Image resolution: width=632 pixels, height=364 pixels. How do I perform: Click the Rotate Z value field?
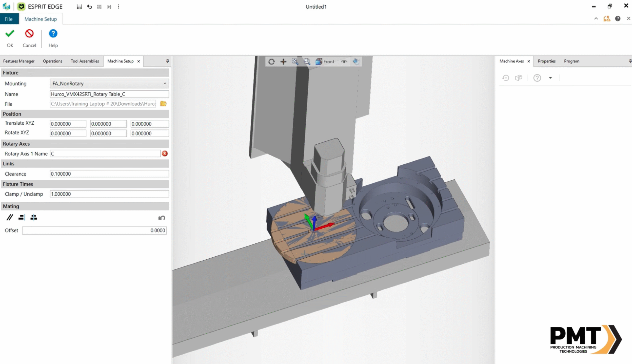[x=150, y=133]
